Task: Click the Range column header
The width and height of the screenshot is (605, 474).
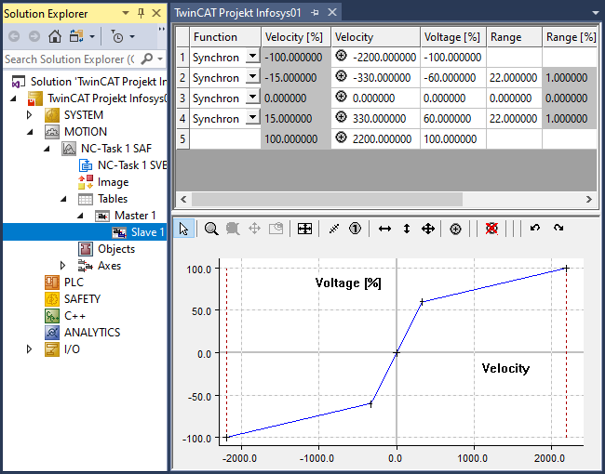Action: 514,37
